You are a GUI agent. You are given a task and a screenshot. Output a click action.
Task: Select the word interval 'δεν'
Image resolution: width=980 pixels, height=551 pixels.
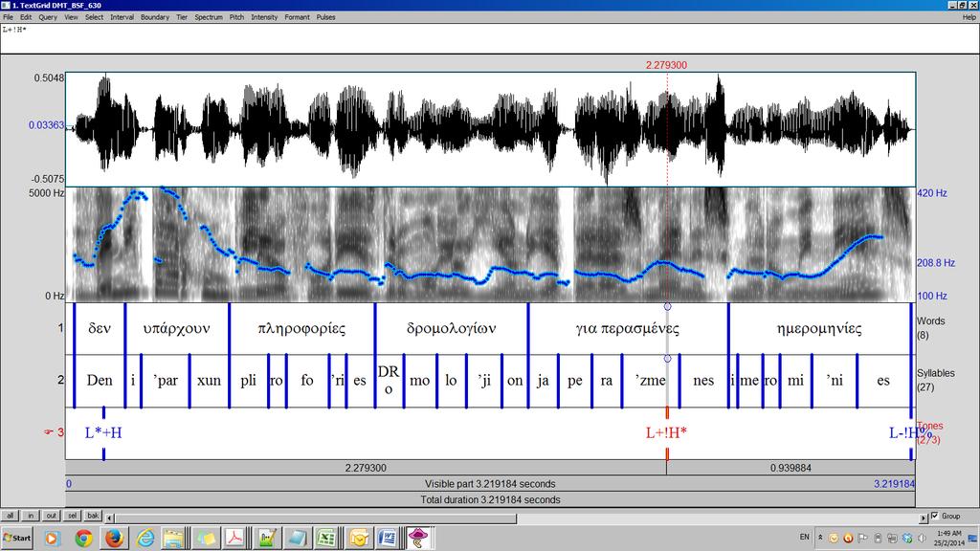tap(100, 329)
